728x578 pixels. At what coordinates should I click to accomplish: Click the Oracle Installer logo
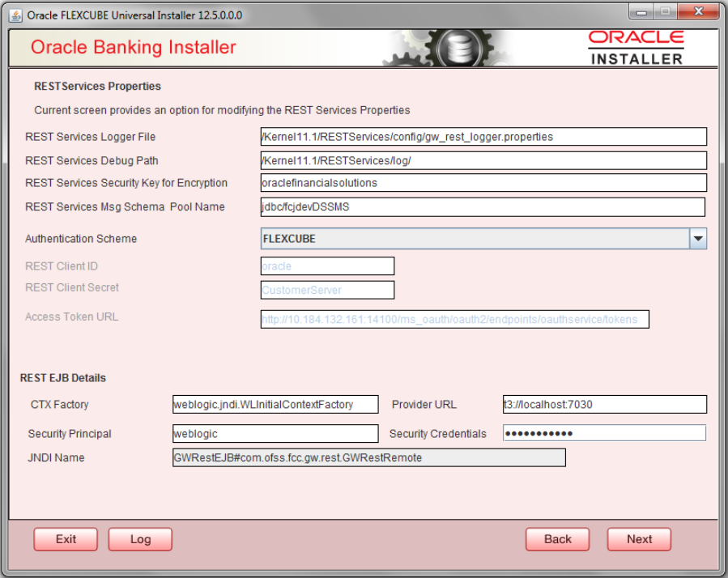(636, 47)
